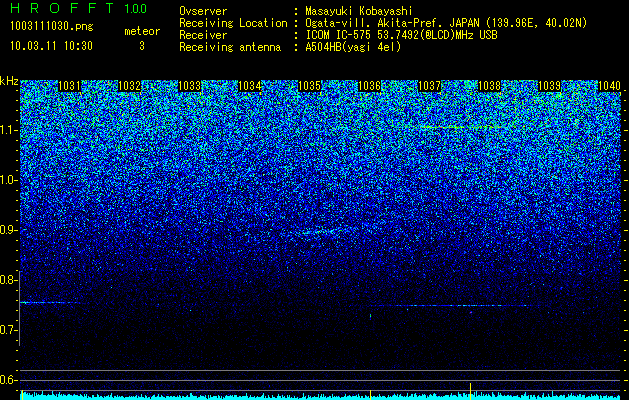Click the 0.8 frequency axis label
Viewport: 629px width, 400px height.
(x=8, y=280)
